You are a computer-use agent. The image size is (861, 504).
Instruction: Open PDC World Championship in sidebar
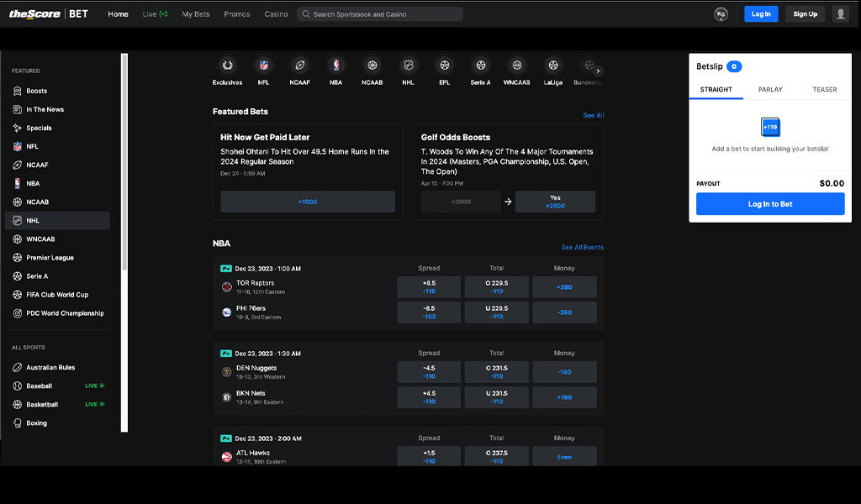58,313
